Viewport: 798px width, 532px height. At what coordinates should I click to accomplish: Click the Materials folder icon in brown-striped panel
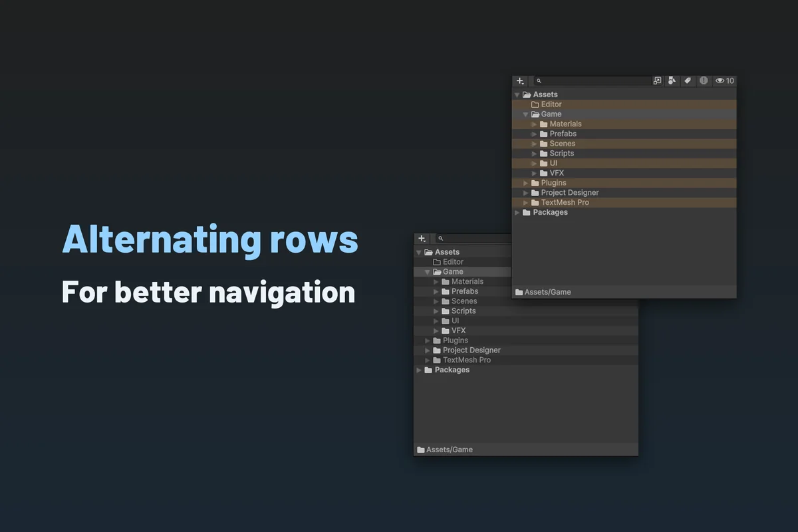544,124
